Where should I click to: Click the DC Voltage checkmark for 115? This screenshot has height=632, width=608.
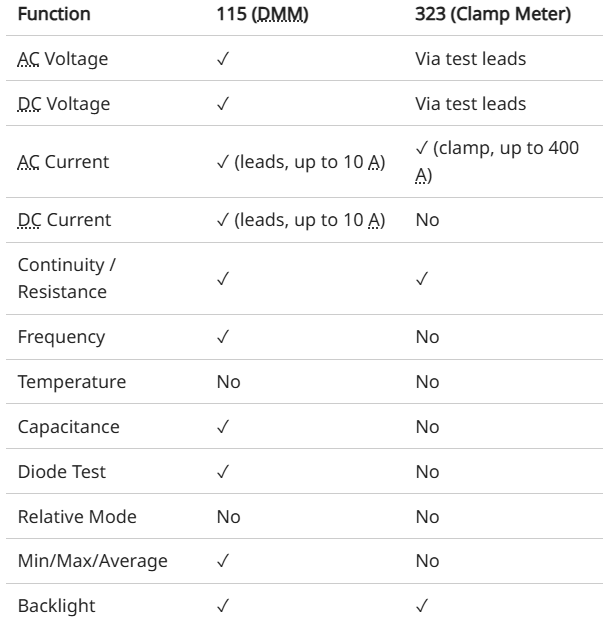223,104
